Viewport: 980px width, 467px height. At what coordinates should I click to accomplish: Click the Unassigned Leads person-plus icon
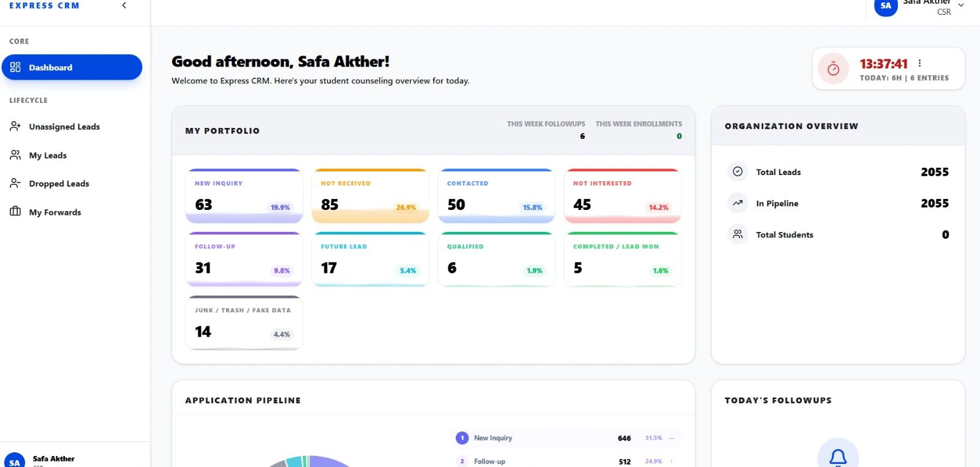15,126
